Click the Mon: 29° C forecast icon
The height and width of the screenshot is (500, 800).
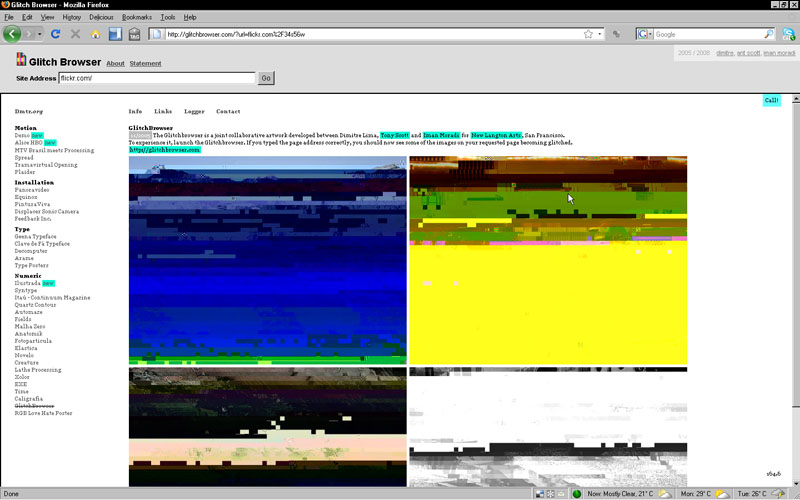721,494
